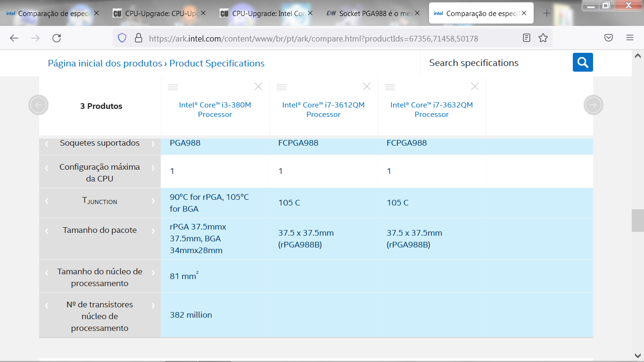Open the Pocket save icon
Image resolution: width=644 pixels, height=362 pixels.
609,38
